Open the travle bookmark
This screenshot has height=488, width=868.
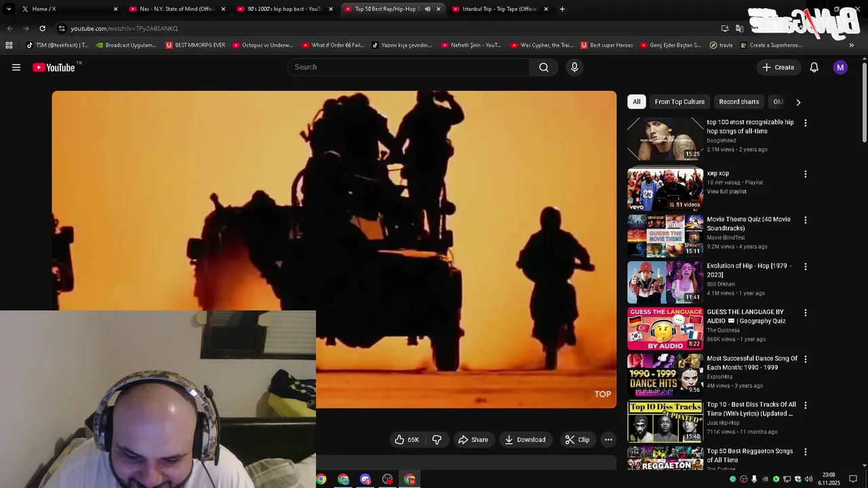[721, 45]
